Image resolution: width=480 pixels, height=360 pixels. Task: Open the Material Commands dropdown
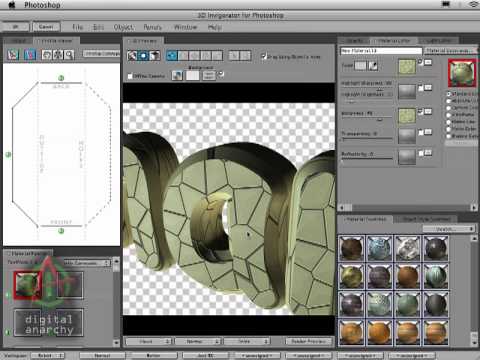point(451,51)
